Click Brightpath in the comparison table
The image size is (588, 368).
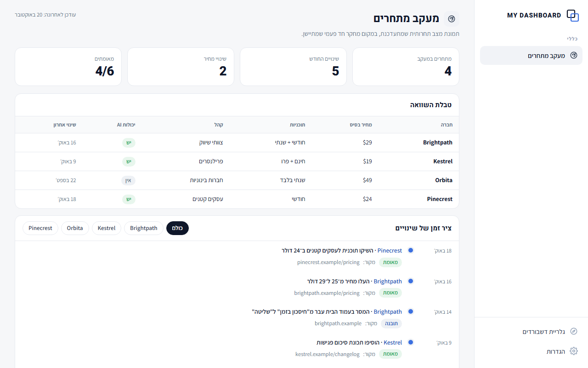pos(438,143)
